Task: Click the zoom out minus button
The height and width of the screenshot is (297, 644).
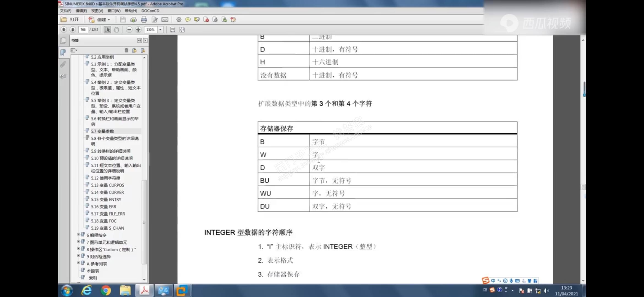Action: (x=129, y=30)
